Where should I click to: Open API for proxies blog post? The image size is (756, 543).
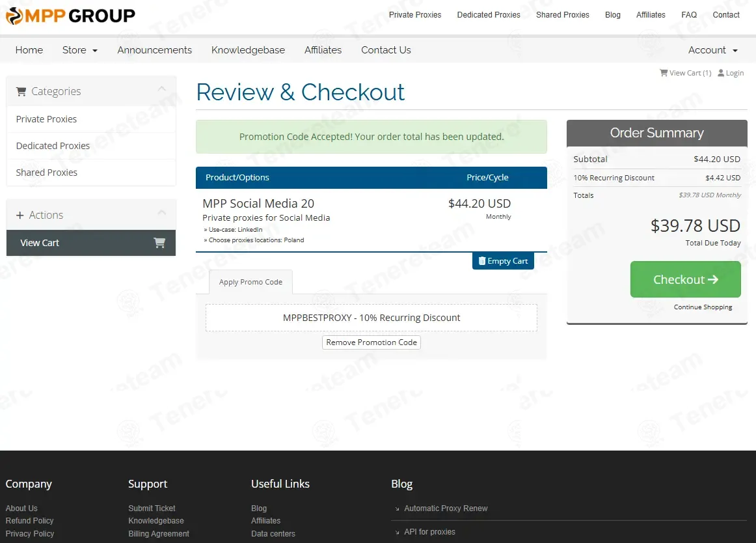point(429,532)
